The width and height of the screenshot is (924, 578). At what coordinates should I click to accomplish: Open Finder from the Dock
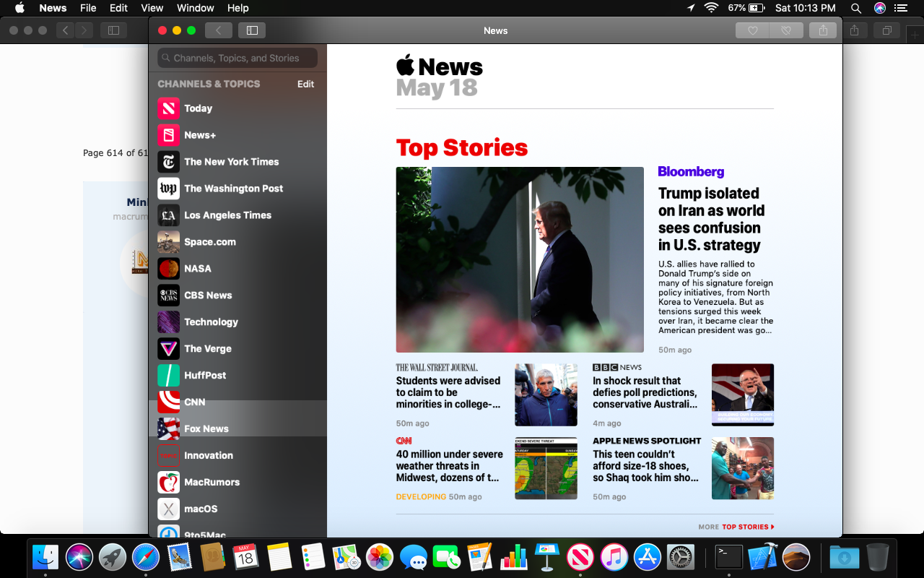coord(45,557)
